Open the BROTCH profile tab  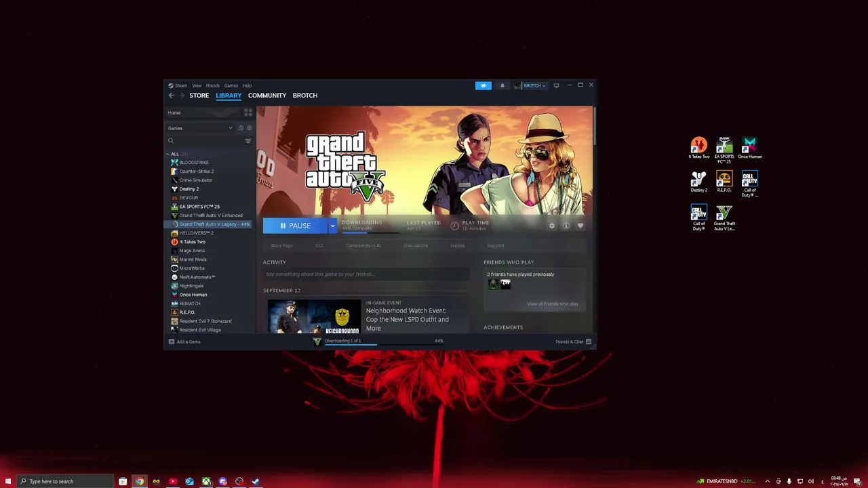tap(305, 96)
